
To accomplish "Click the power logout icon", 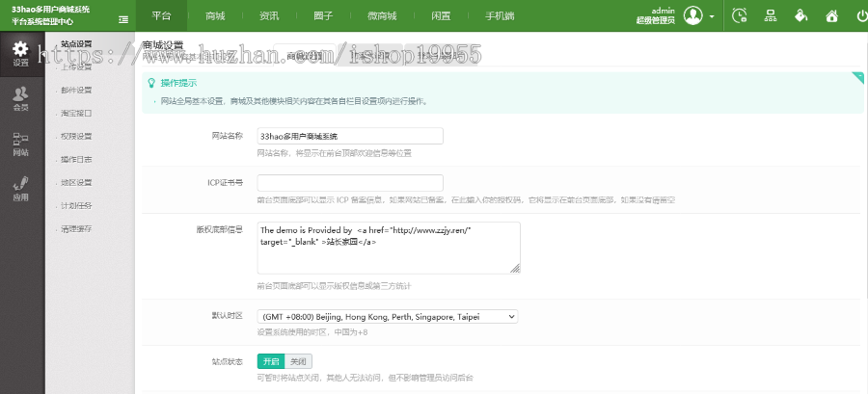I will [x=833, y=15].
